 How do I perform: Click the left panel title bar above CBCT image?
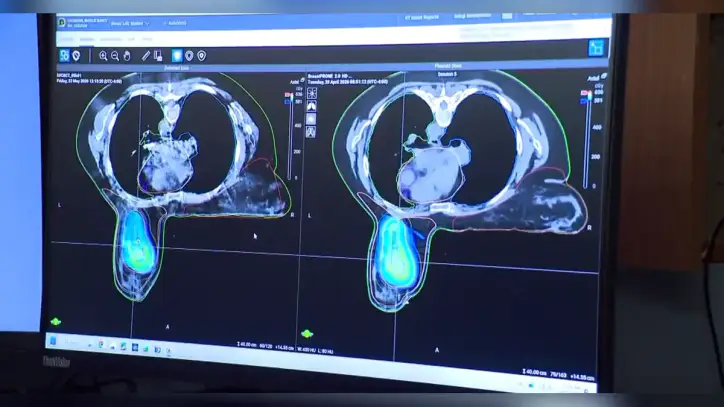click(176, 68)
